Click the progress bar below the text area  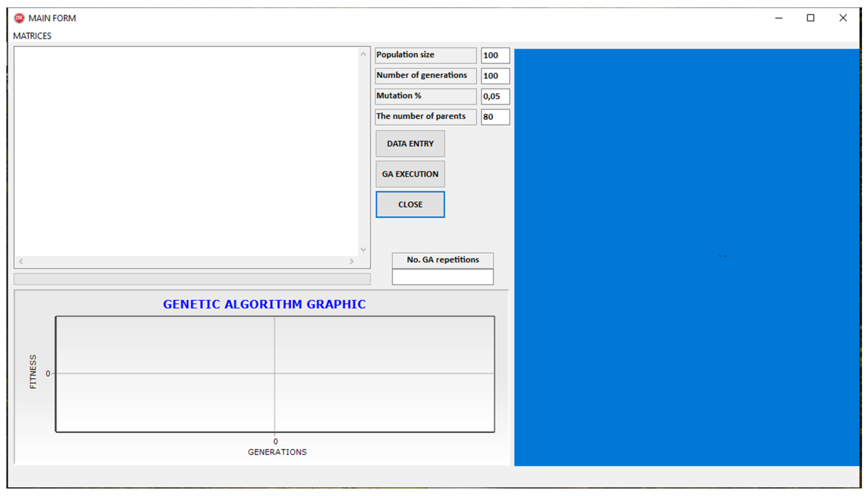(192, 279)
